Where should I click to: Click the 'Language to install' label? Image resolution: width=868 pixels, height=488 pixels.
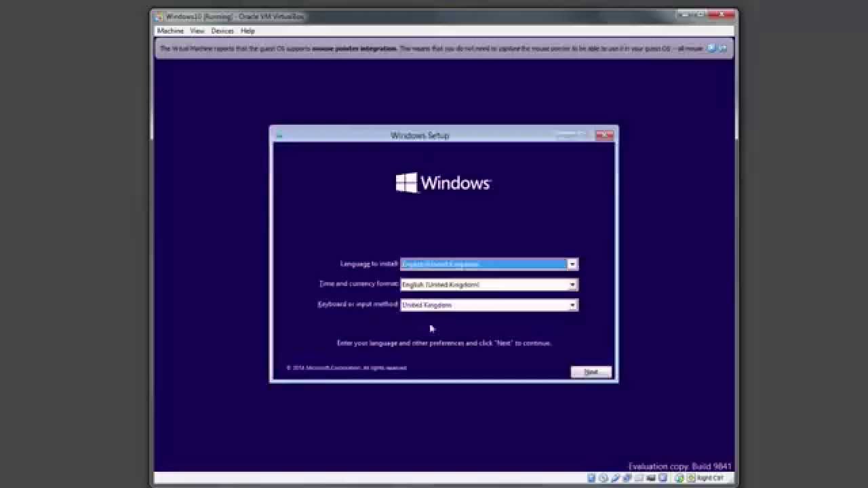click(x=369, y=264)
